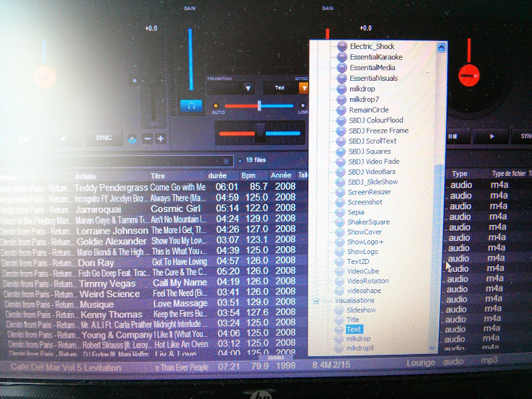Sort tracks by the Bpm column header
The height and width of the screenshot is (399, 532).
pyautogui.click(x=249, y=175)
